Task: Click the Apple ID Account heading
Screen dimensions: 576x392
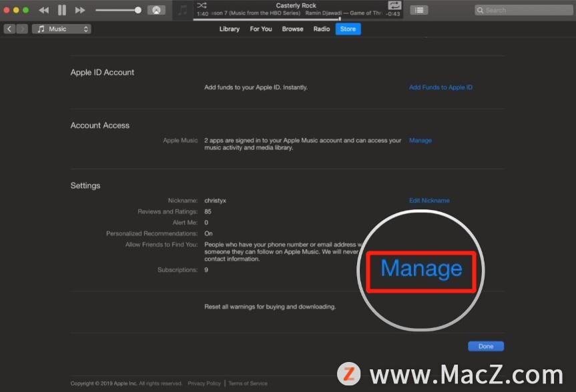Action: (102, 72)
